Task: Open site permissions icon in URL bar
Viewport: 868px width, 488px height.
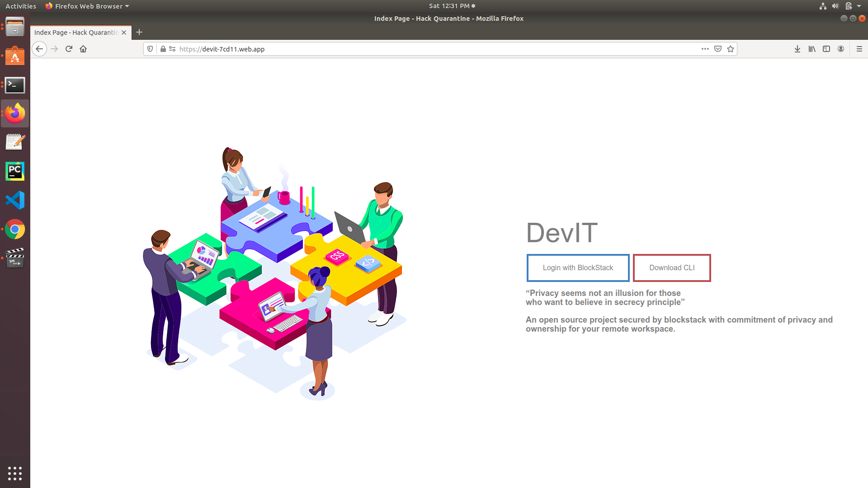Action: (172, 49)
